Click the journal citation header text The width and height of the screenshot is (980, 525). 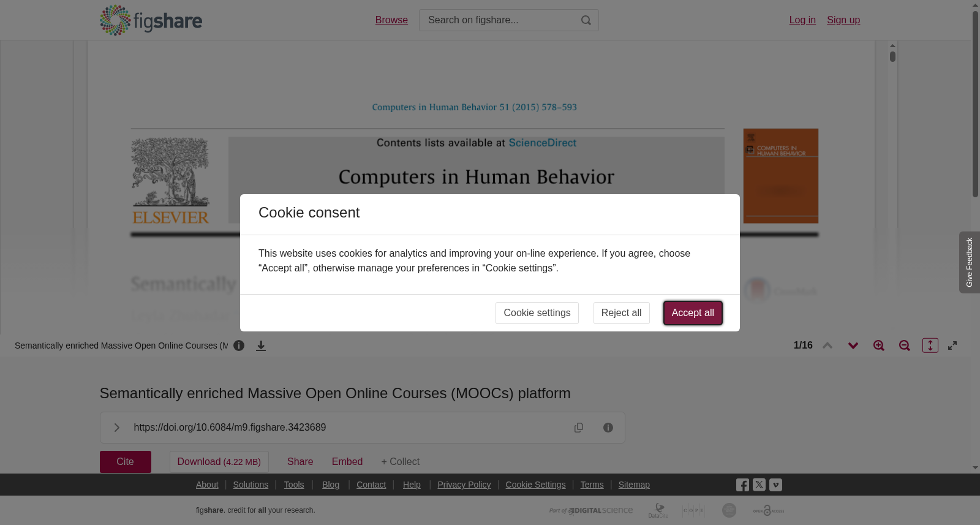click(x=475, y=107)
